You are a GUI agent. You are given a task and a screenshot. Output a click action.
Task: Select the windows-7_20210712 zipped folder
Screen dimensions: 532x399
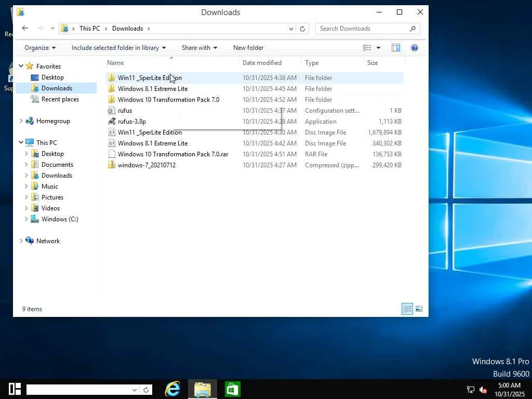tap(147, 165)
